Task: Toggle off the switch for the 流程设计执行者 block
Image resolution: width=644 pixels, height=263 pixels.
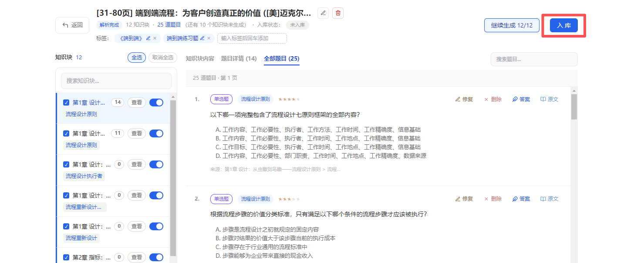Action: point(156,164)
